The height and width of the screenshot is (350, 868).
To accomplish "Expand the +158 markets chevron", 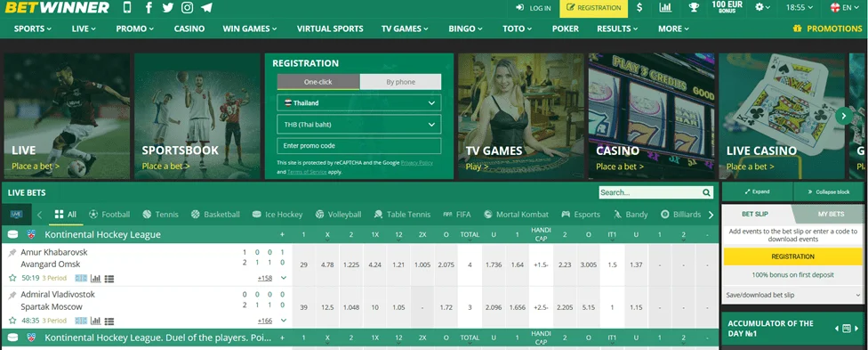I will coord(284,278).
